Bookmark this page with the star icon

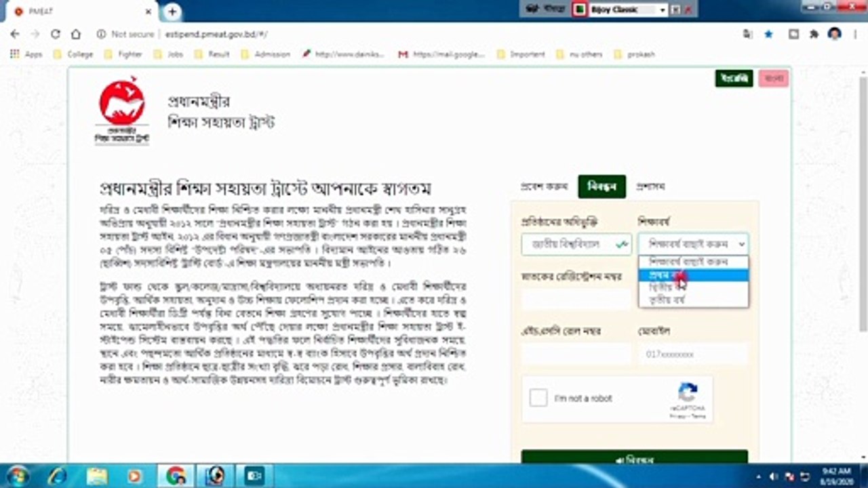768,34
